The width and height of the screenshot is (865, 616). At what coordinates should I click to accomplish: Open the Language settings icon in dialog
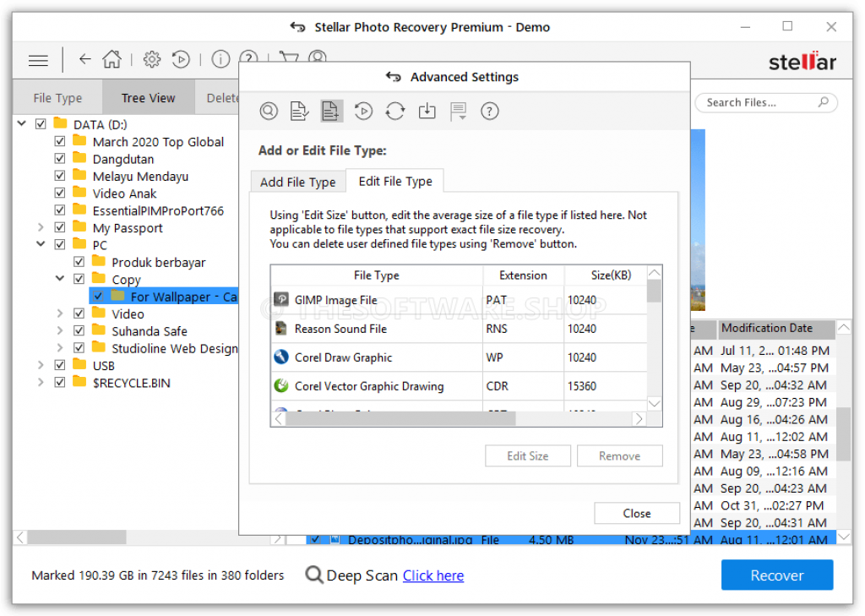[x=459, y=111]
